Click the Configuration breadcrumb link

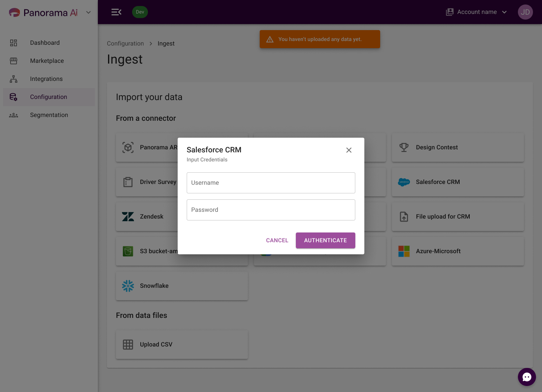(x=125, y=44)
